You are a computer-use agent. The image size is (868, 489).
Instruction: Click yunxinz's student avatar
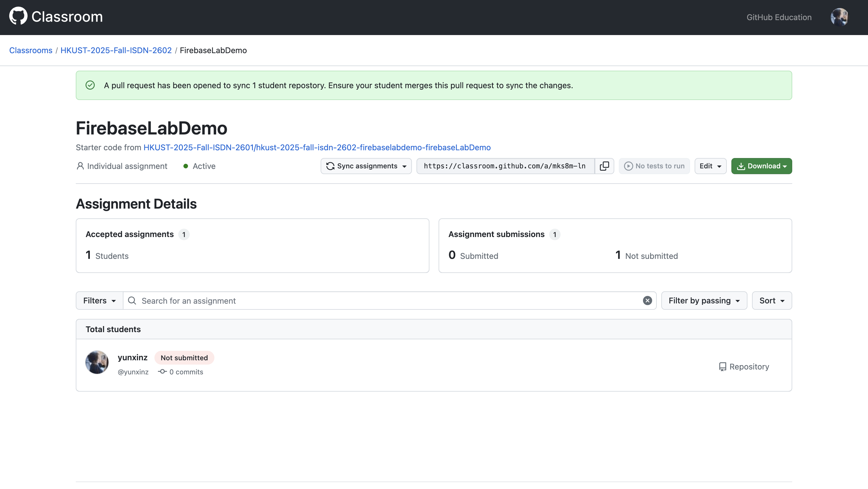click(x=97, y=362)
